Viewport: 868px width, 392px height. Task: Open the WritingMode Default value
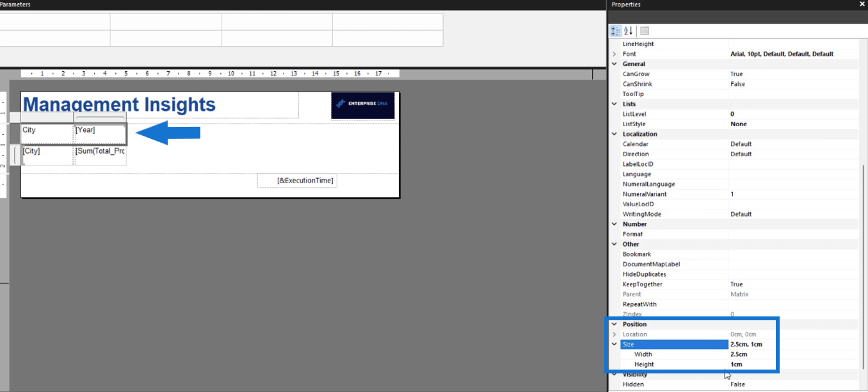[794, 214]
